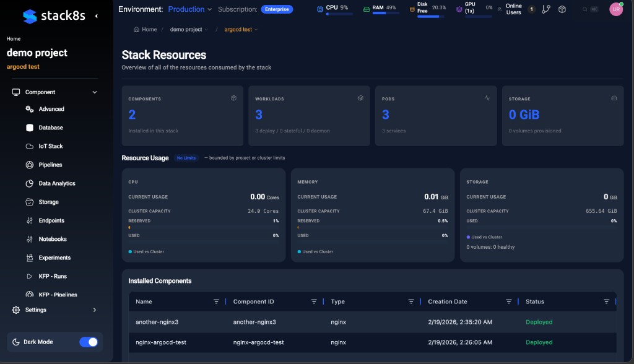Select the another-nginx3 table row name

[x=157, y=322]
